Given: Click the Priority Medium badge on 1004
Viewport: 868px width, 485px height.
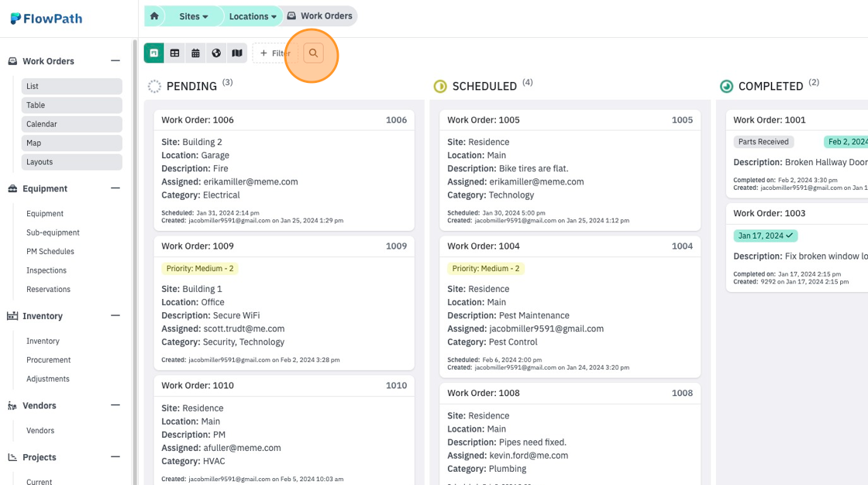Looking at the screenshot, I should 485,269.
